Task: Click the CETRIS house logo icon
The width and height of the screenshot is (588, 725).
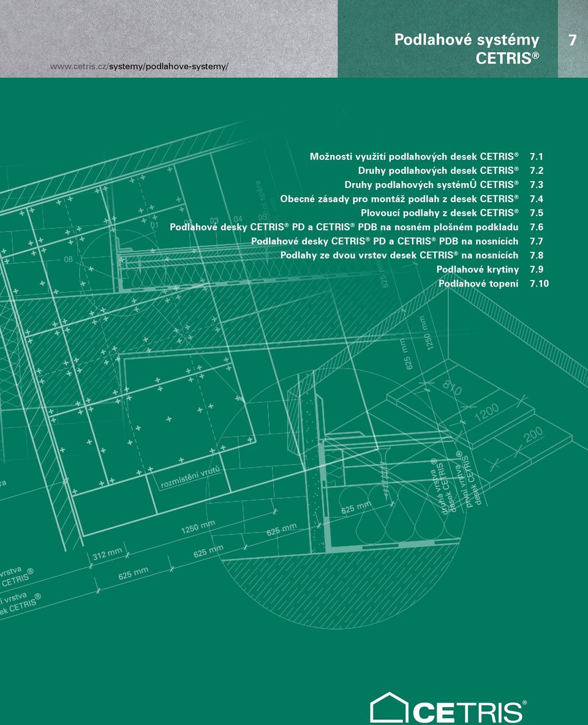Action: coord(388,707)
